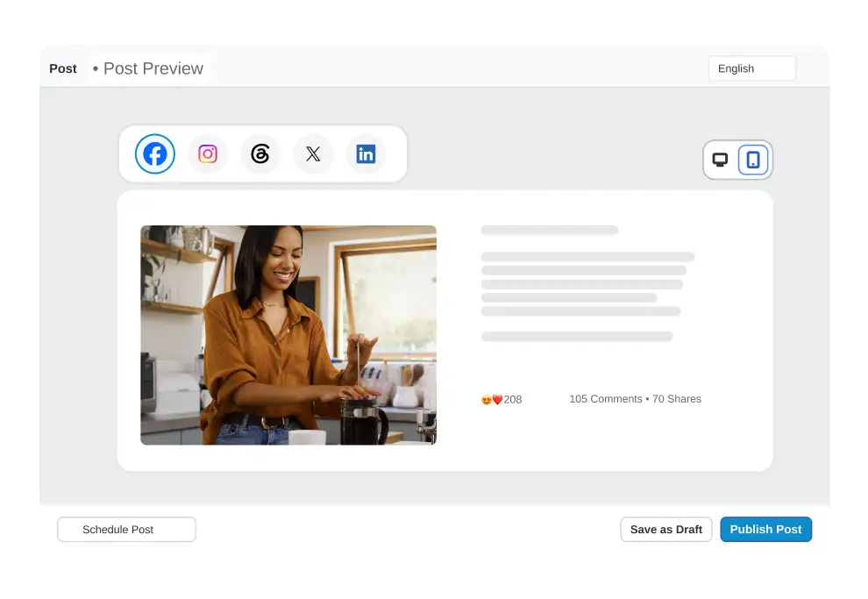The width and height of the screenshot is (868, 599).
Task: View the 208 reactions count
Action: point(513,400)
